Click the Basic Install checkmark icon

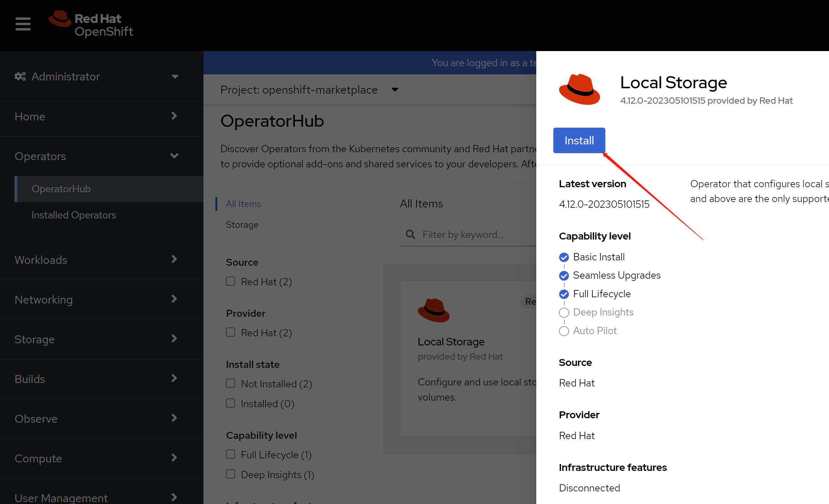[x=563, y=257]
